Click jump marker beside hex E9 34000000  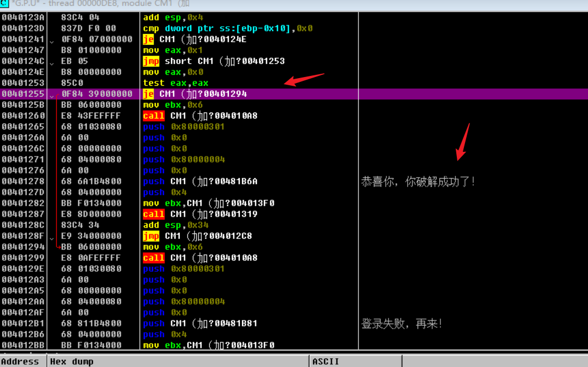(x=52, y=239)
